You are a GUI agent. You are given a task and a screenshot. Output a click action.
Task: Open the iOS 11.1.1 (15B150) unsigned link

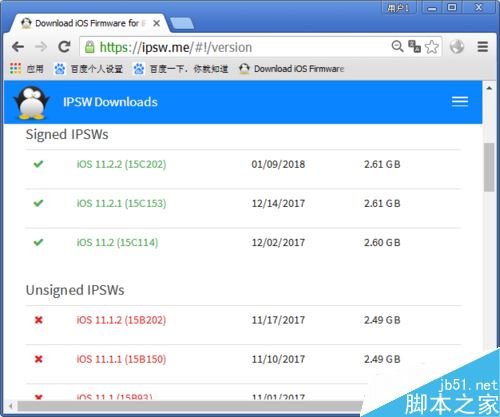[121, 359]
